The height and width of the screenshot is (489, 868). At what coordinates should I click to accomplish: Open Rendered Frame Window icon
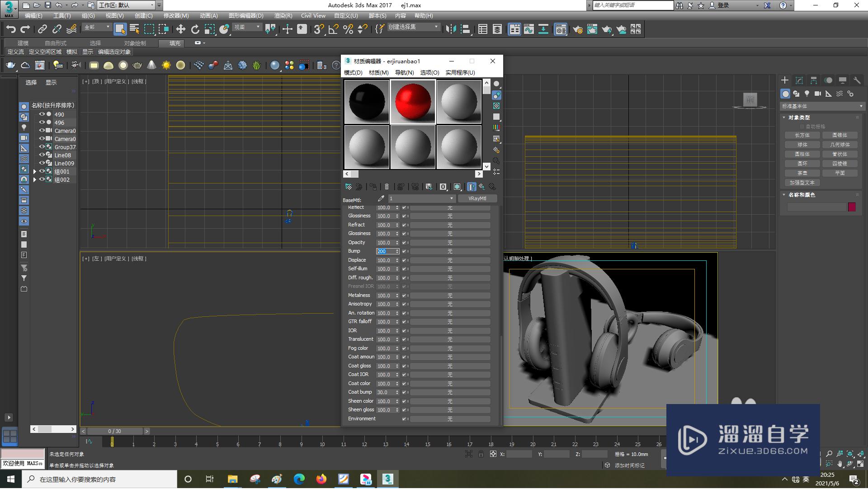(592, 29)
